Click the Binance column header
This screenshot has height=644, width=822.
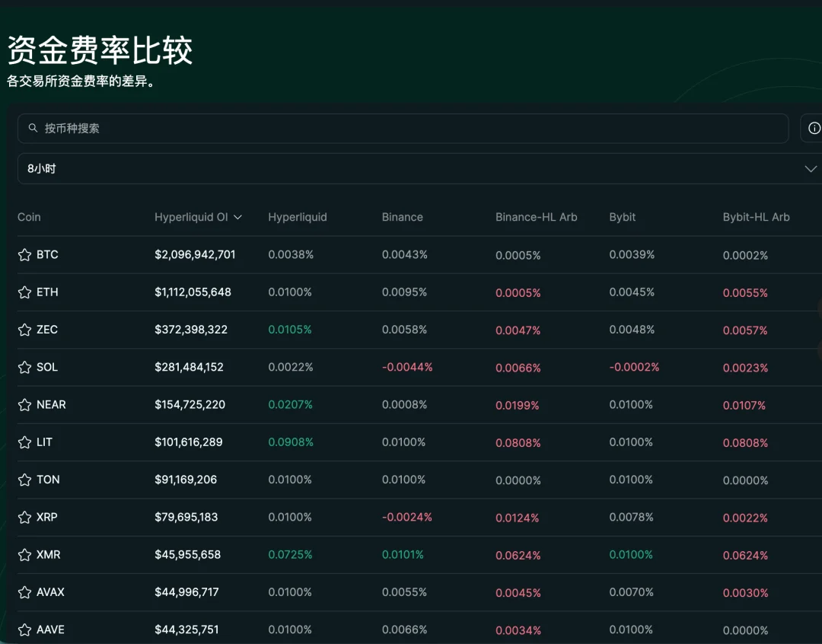point(402,217)
